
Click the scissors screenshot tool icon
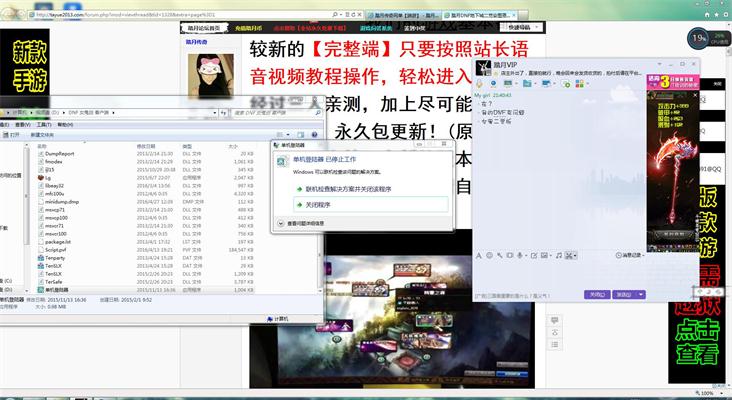569,255
